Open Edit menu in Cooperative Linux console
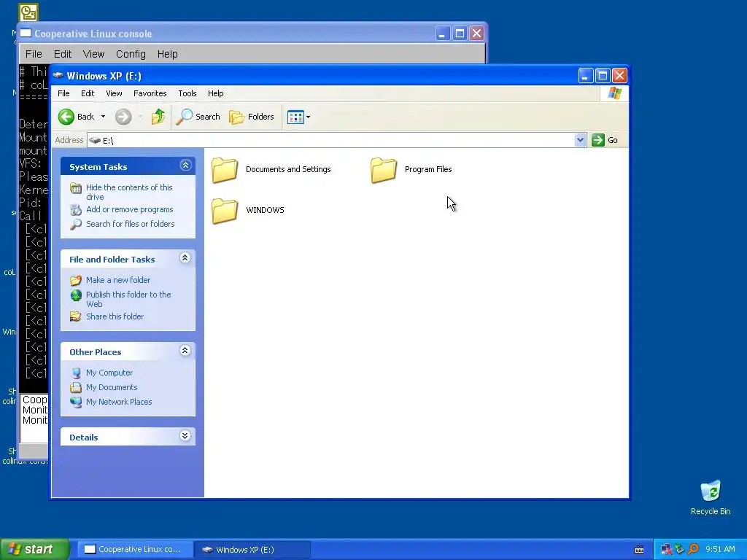747x560 pixels. 63,54
